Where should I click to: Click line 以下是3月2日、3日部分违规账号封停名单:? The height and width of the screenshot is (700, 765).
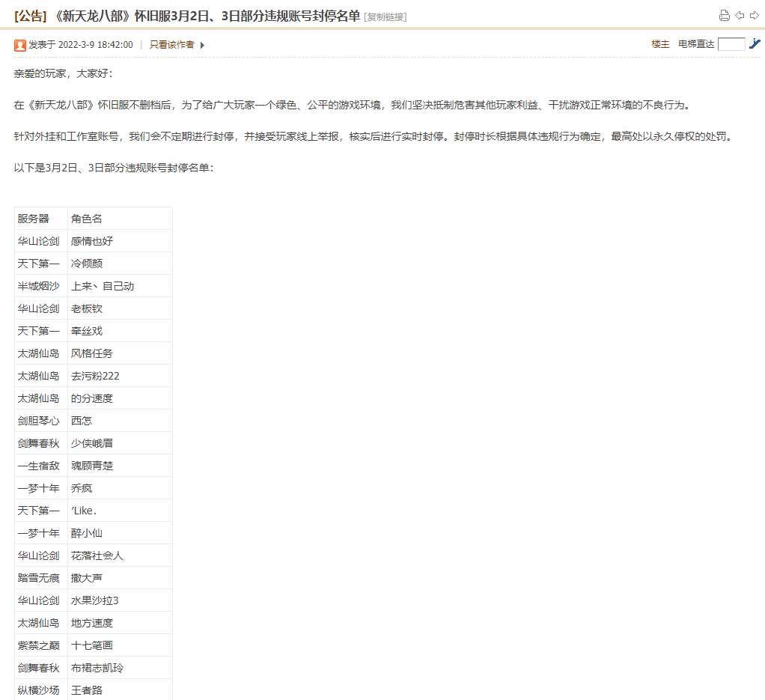coord(114,168)
